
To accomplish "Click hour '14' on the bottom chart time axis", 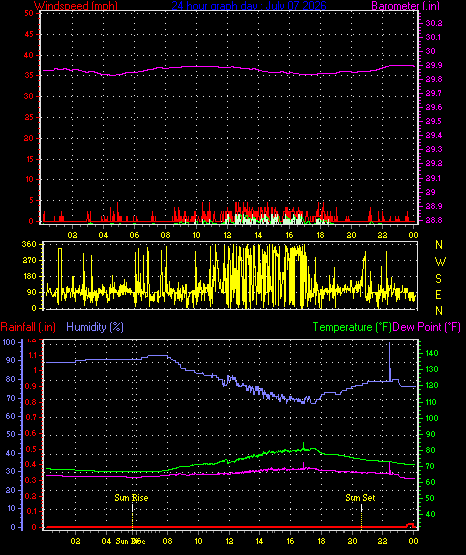I will coord(259,541).
